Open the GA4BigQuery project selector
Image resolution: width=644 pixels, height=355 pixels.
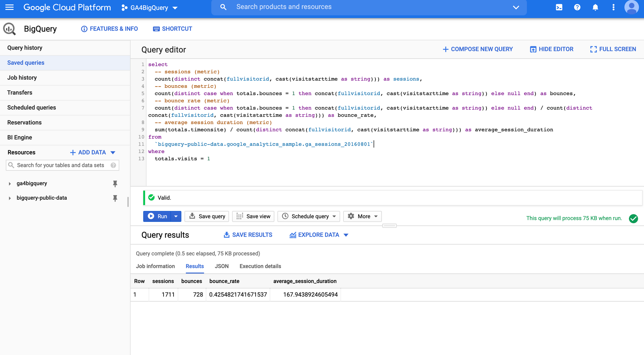coord(149,8)
